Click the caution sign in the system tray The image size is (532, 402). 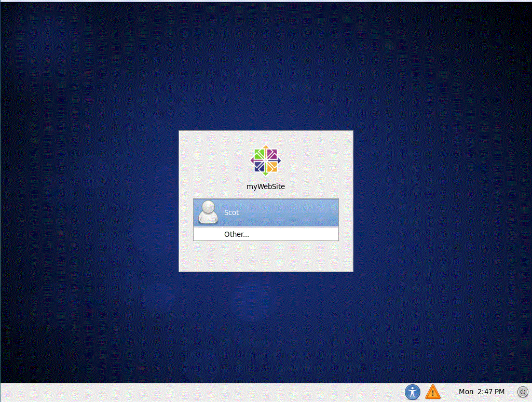(432, 392)
